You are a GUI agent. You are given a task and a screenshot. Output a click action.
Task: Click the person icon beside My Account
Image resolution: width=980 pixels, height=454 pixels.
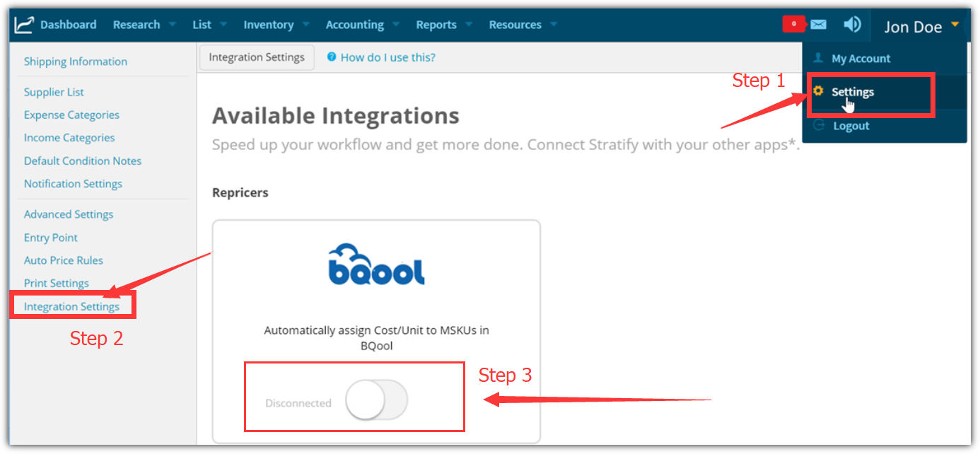click(x=818, y=58)
